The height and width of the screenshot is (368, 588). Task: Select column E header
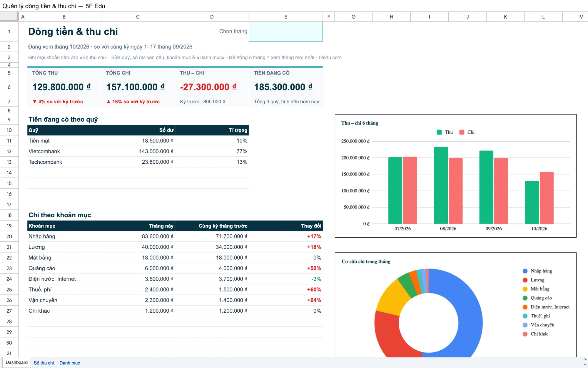tap(286, 17)
